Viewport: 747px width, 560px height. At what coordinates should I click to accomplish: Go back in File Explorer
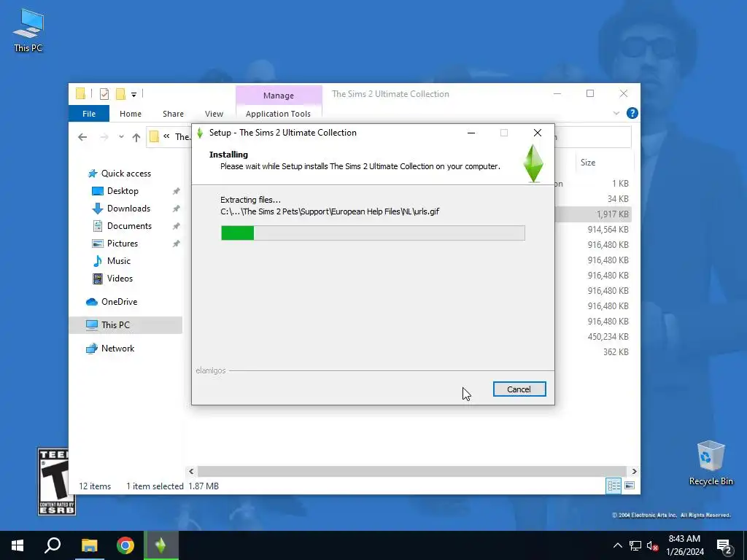(x=82, y=137)
